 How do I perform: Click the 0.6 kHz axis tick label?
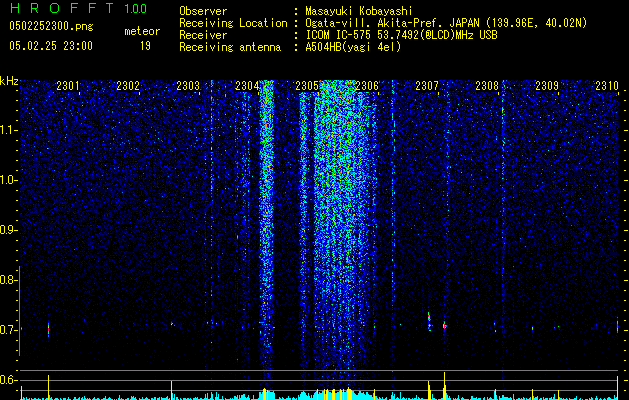click(x=8, y=380)
